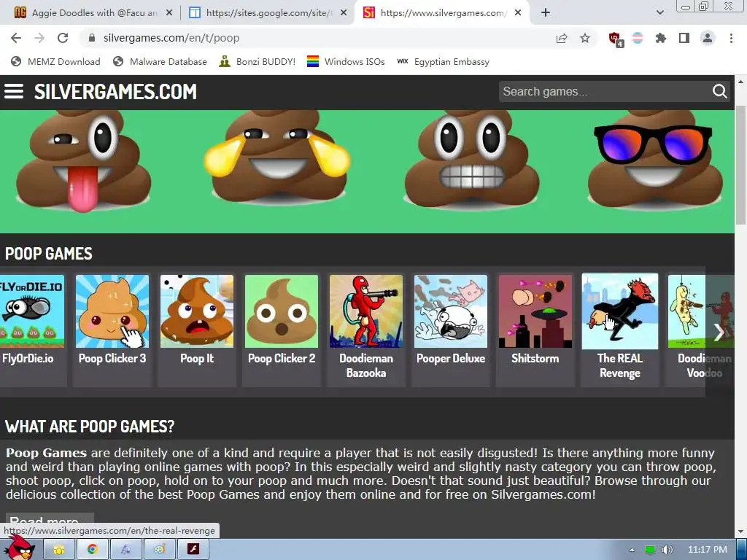Expand the tab search dropdown

[x=659, y=13]
